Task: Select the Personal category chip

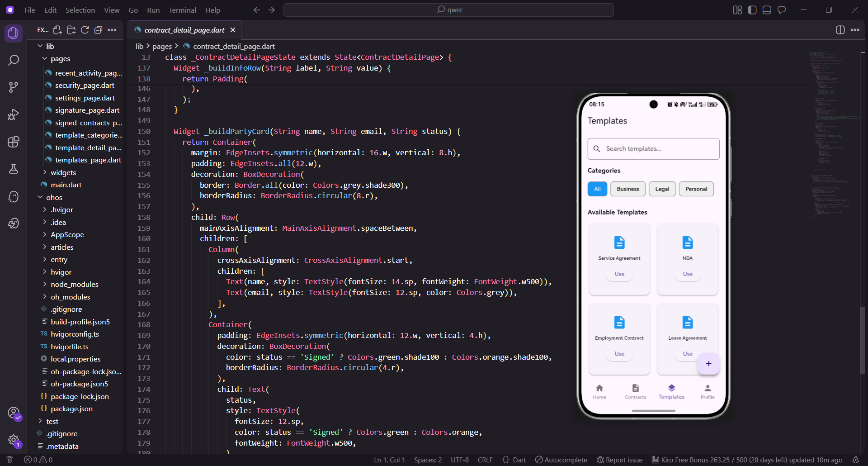Action: click(696, 189)
